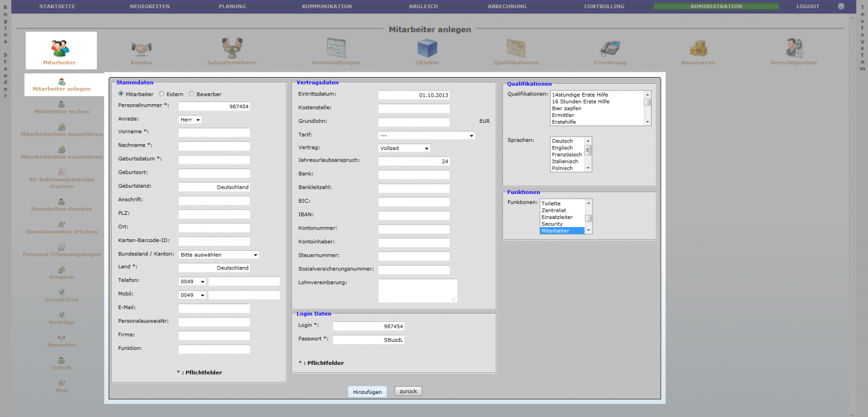The image size is (868, 417).
Task: Click the Dienstpläne drucken icon
Action: tap(61, 202)
